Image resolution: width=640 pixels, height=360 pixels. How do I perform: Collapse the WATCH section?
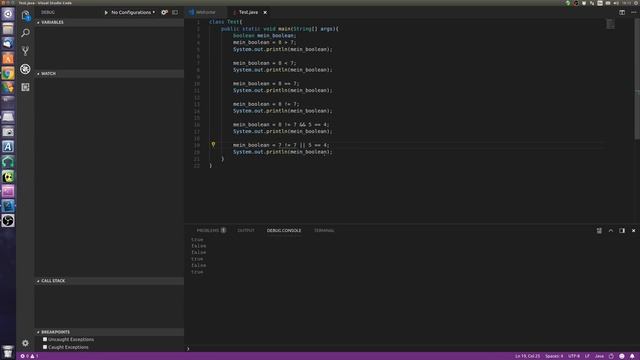coord(109,73)
